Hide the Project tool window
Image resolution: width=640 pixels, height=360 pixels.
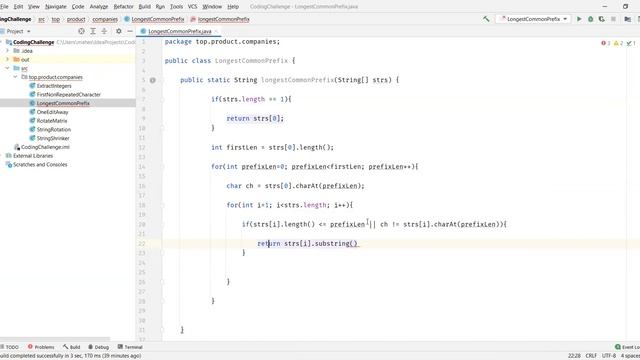tap(130, 31)
